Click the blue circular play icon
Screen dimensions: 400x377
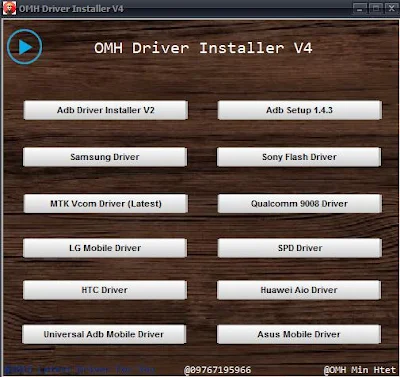tap(25, 47)
